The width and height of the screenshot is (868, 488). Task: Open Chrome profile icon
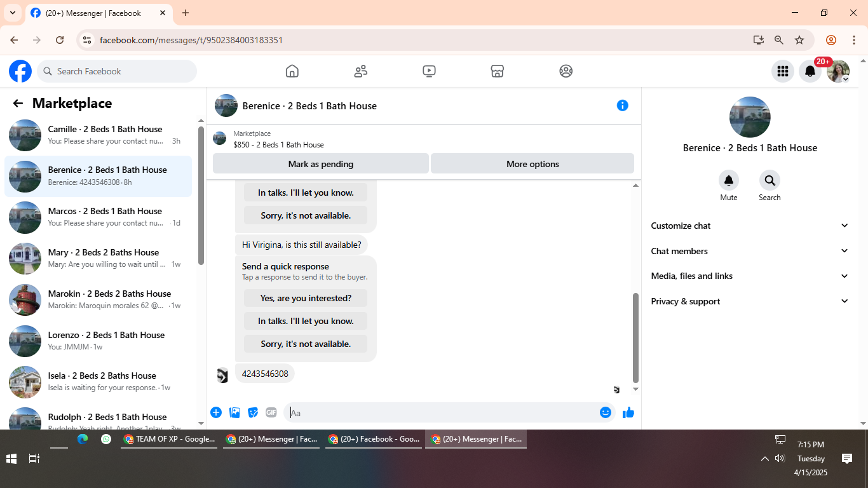pos(831,40)
